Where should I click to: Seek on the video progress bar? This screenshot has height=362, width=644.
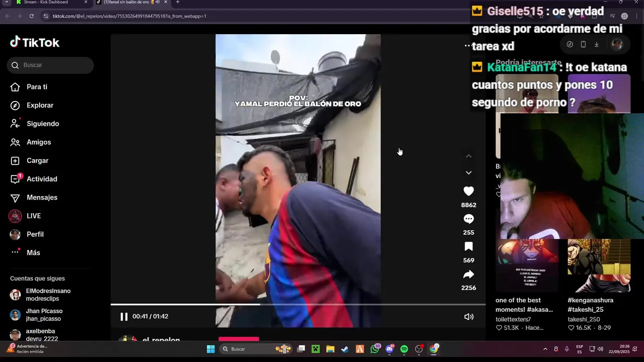tap(298, 304)
